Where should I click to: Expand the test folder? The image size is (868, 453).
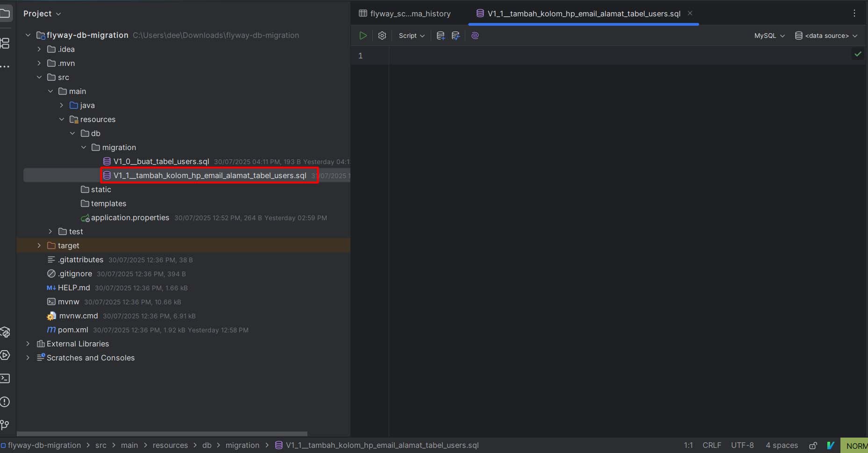[x=50, y=231]
